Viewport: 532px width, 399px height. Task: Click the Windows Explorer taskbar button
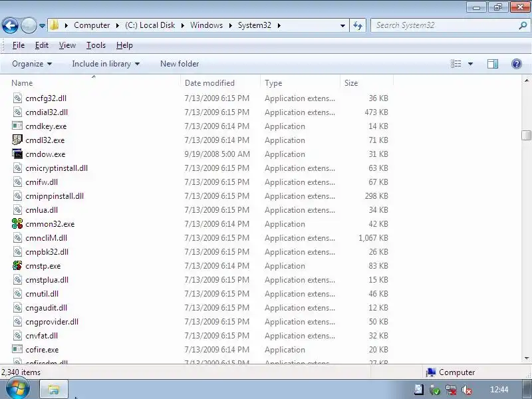[54, 389]
